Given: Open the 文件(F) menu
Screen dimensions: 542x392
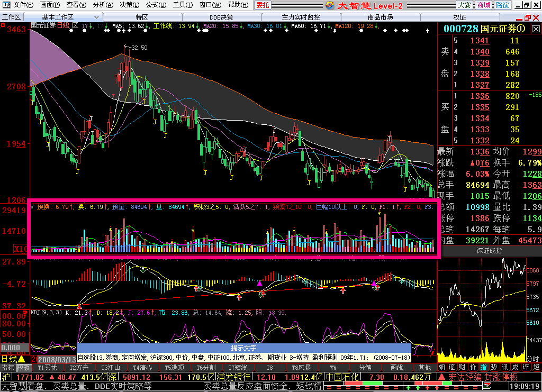Looking at the screenshot, I should coord(23,5).
